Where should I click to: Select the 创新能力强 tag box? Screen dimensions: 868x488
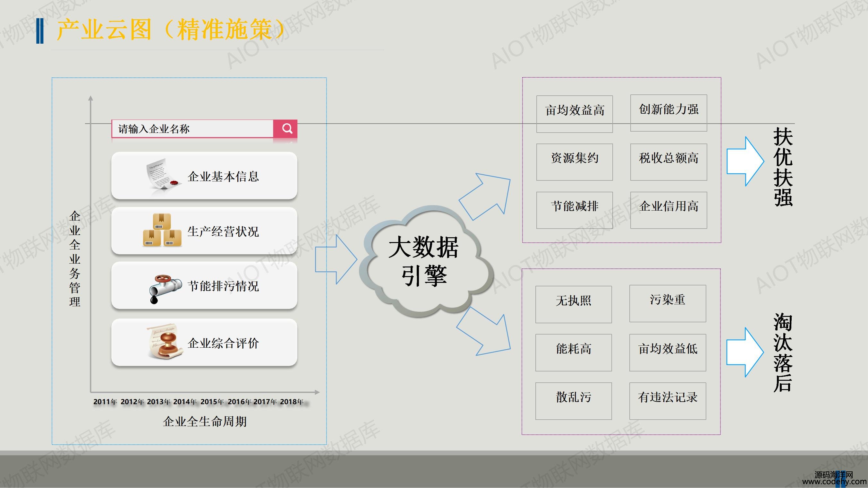pos(668,113)
